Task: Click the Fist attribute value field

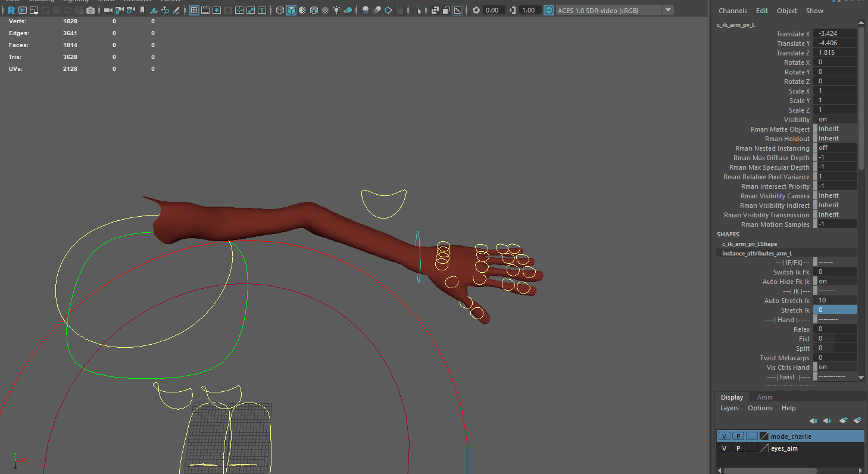Action: tap(836, 339)
